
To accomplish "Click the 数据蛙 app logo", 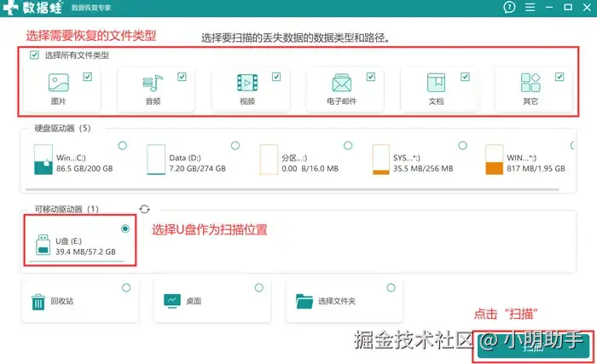I will point(32,8).
